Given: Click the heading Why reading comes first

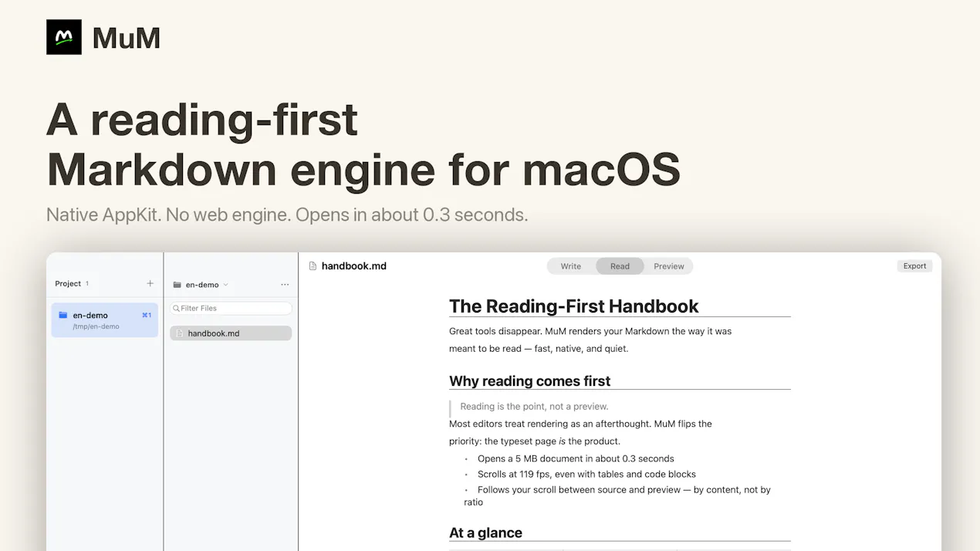Looking at the screenshot, I should click(x=529, y=381).
